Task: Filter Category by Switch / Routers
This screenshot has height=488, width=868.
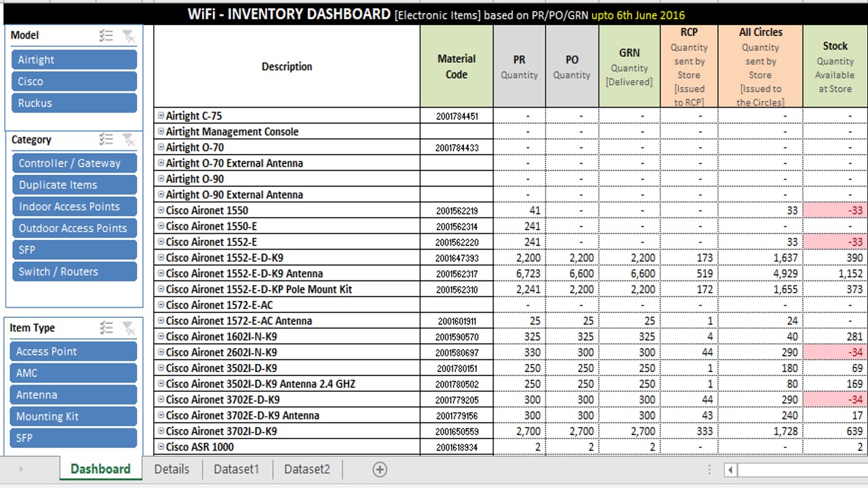Action: (x=74, y=272)
